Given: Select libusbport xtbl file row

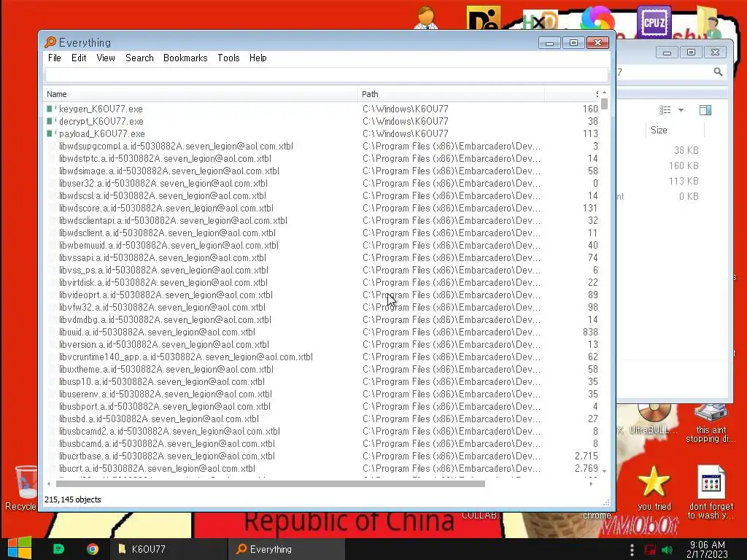Looking at the screenshot, I should coord(322,406).
